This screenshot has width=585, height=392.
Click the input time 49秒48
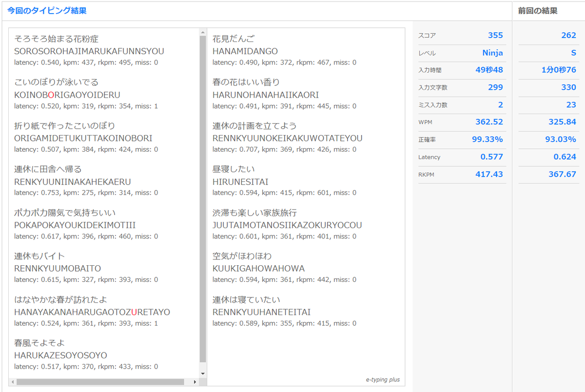tap(489, 70)
